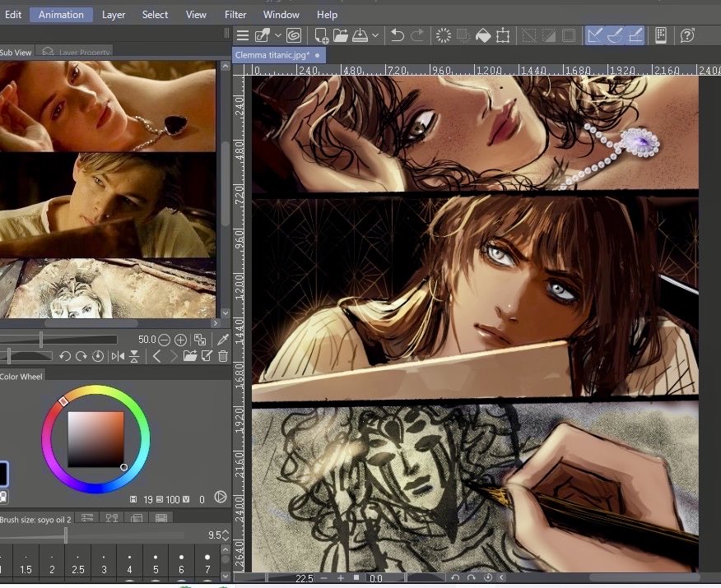721x588 pixels.
Task: Create a new canvas from toolbar
Action: click(321, 35)
